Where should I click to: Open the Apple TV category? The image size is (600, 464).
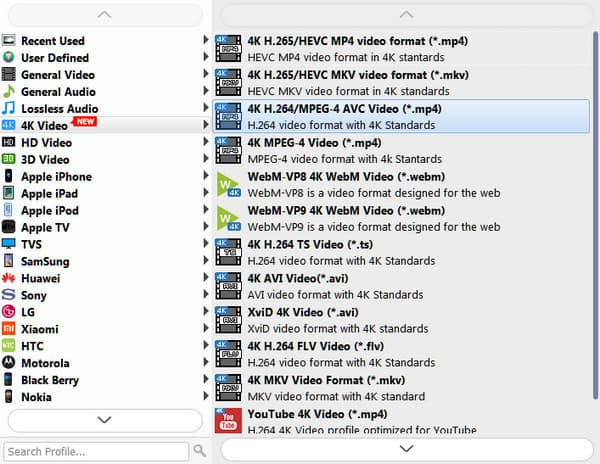[106, 227]
